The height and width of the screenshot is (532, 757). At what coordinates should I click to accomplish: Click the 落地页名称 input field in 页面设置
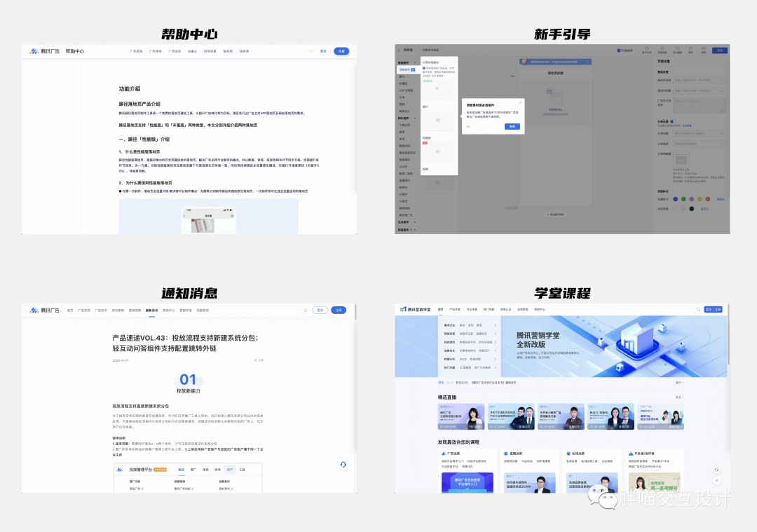pos(699,81)
